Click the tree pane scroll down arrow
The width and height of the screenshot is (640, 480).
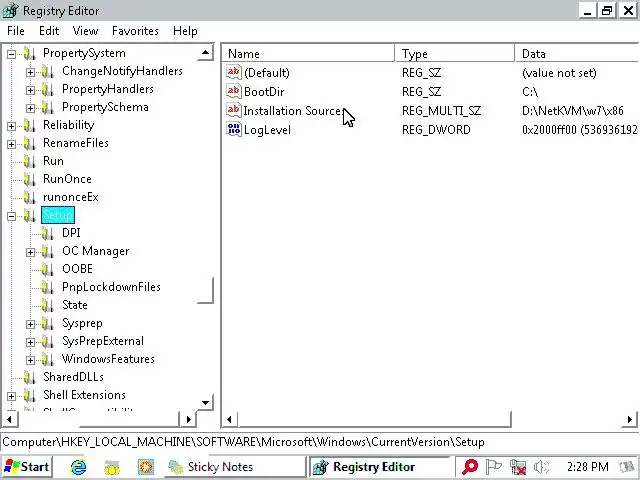205,403
